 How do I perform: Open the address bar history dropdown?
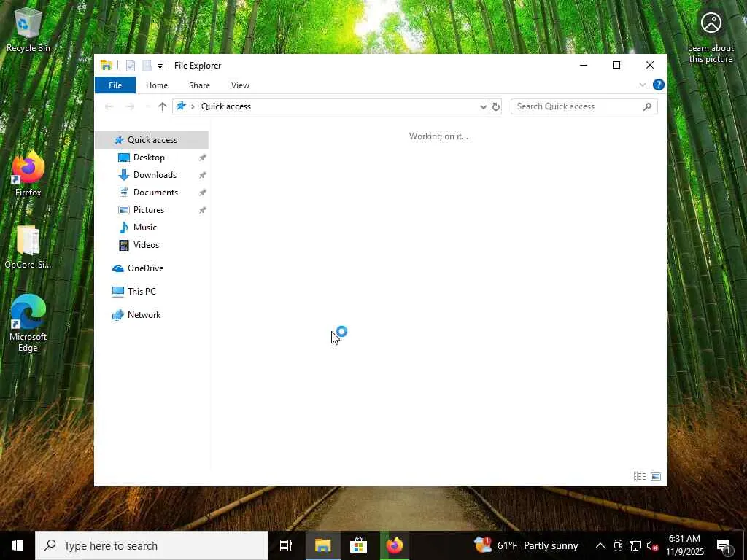pyautogui.click(x=483, y=106)
